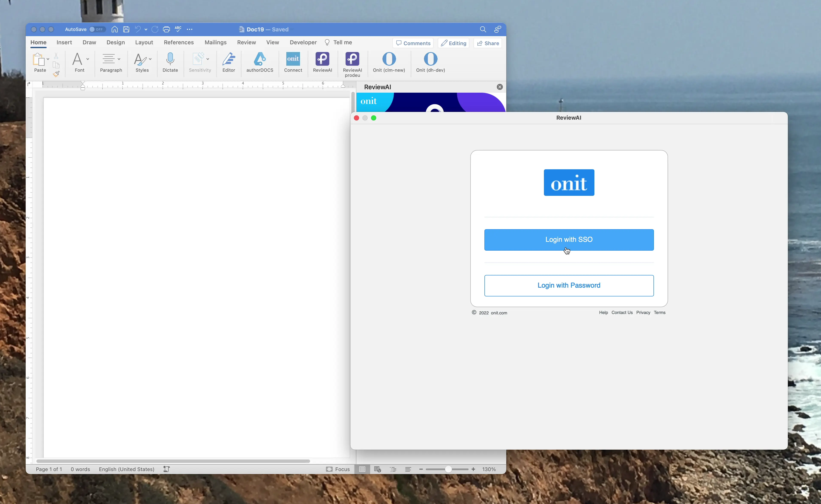The height and width of the screenshot is (504, 821).
Task: Open the Onit (clm-new) add-in
Action: pyautogui.click(x=389, y=63)
